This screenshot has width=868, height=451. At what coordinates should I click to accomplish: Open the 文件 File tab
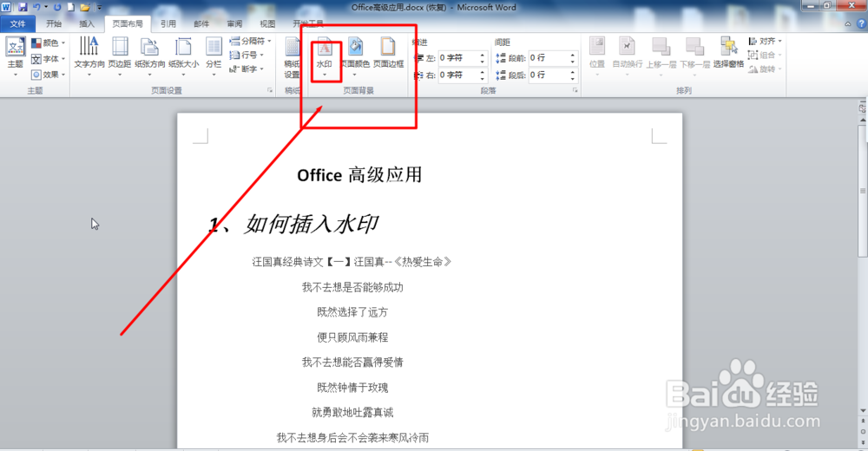(17, 23)
